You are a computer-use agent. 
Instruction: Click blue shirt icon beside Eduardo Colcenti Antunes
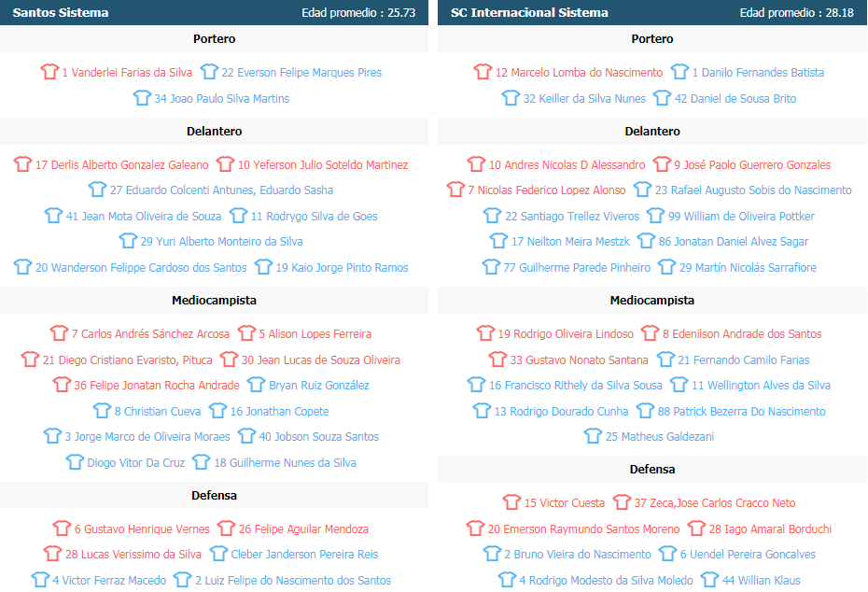97,190
